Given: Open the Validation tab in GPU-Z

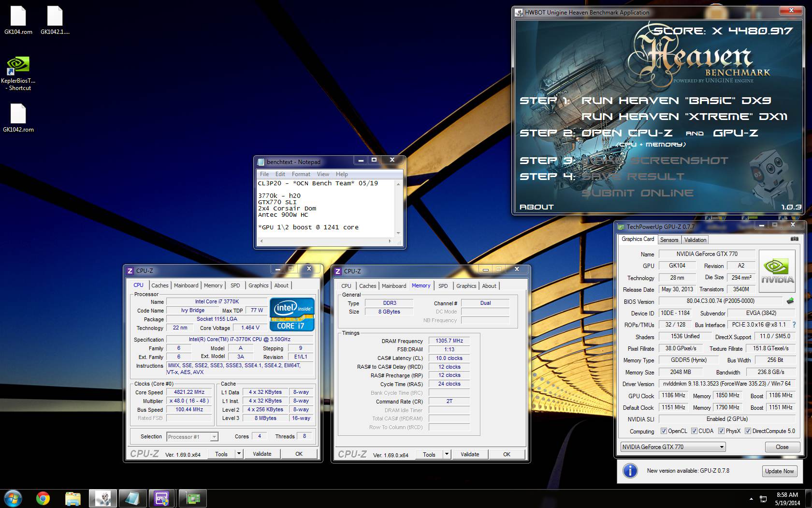Looking at the screenshot, I should (695, 240).
